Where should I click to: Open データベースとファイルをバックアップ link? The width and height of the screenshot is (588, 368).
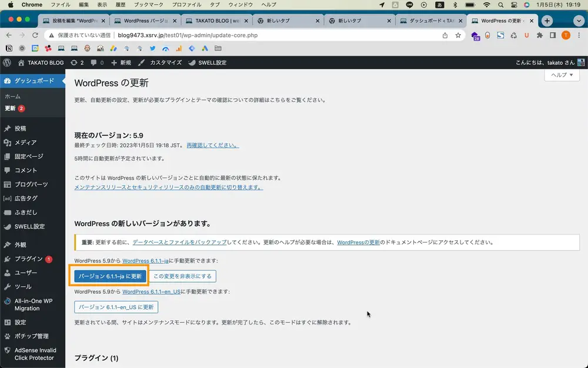click(179, 242)
